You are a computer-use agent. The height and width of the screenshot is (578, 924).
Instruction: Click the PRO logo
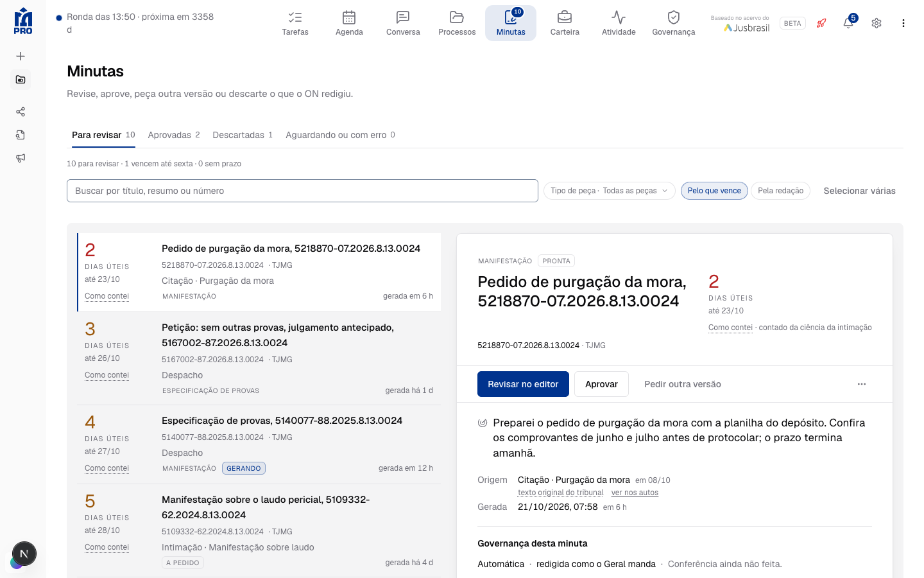click(x=23, y=21)
